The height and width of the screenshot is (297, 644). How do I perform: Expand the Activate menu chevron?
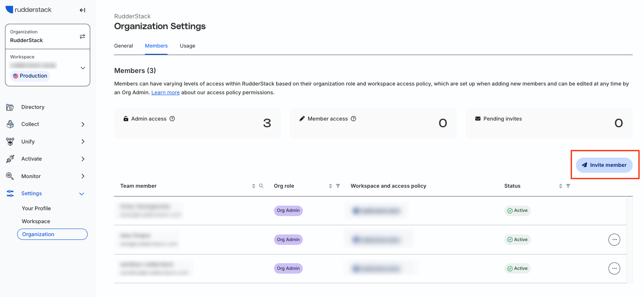click(83, 159)
